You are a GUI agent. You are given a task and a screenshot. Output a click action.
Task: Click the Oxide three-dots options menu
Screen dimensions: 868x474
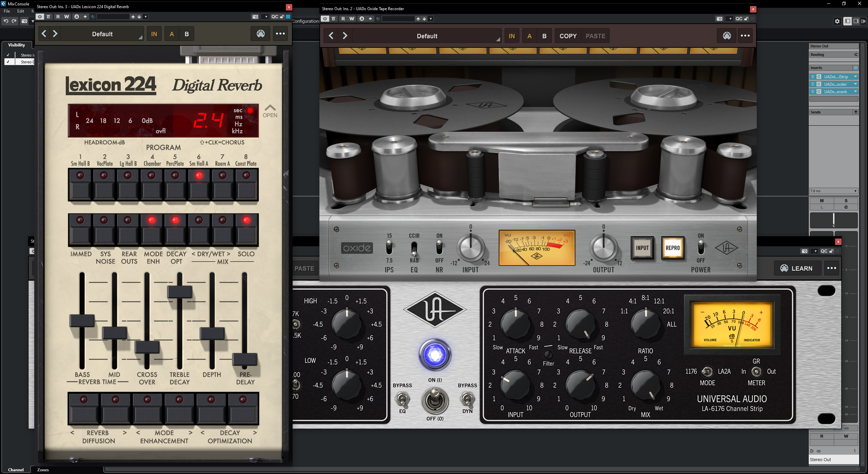pyautogui.click(x=745, y=36)
